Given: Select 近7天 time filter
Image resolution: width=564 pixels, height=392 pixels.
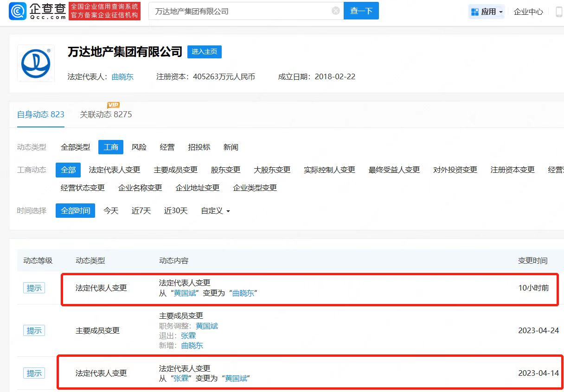Looking at the screenshot, I should click(141, 211).
